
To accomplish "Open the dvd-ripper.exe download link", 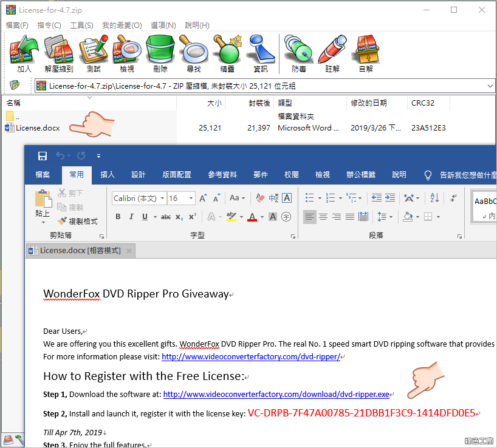I will click(x=276, y=395).
